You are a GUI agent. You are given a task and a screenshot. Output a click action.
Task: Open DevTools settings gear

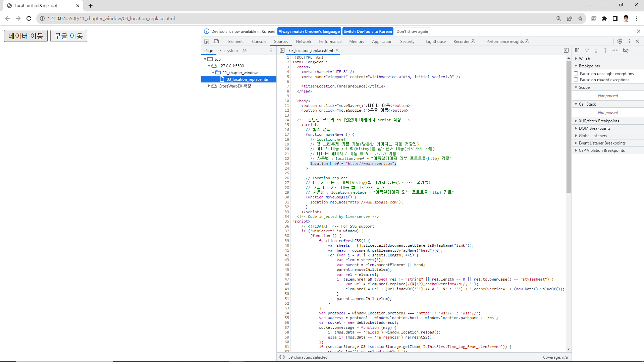pos(620,41)
